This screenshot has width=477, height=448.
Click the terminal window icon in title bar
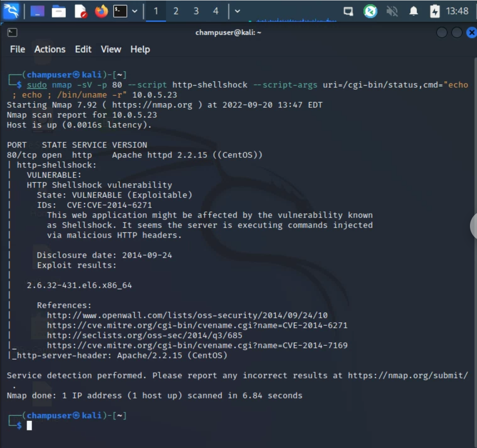[x=12, y=32]
